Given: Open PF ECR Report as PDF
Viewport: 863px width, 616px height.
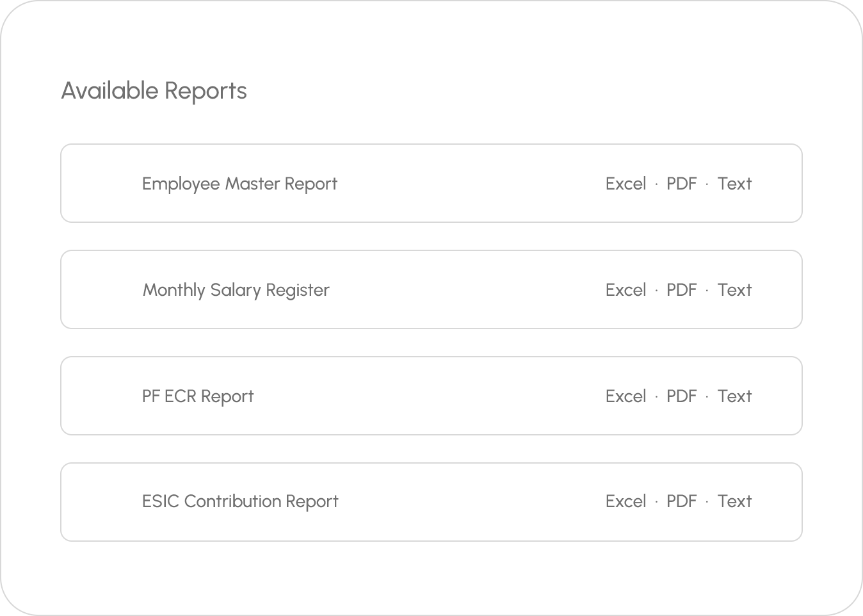Looking at the screenshot, I should pos(681,396).
